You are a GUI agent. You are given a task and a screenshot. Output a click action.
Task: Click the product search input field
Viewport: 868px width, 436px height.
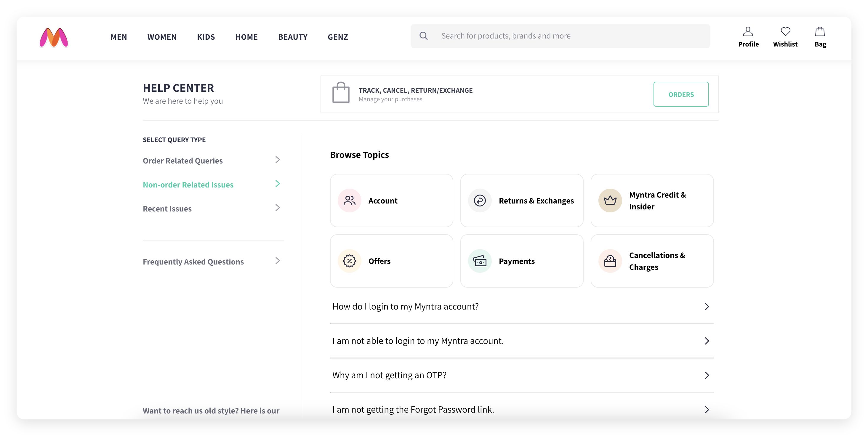coord(560,36)
